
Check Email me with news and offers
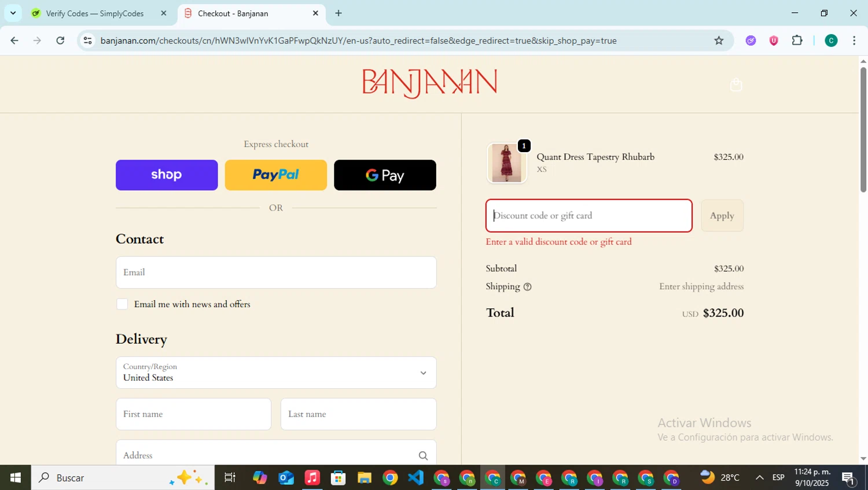(122, 304)
